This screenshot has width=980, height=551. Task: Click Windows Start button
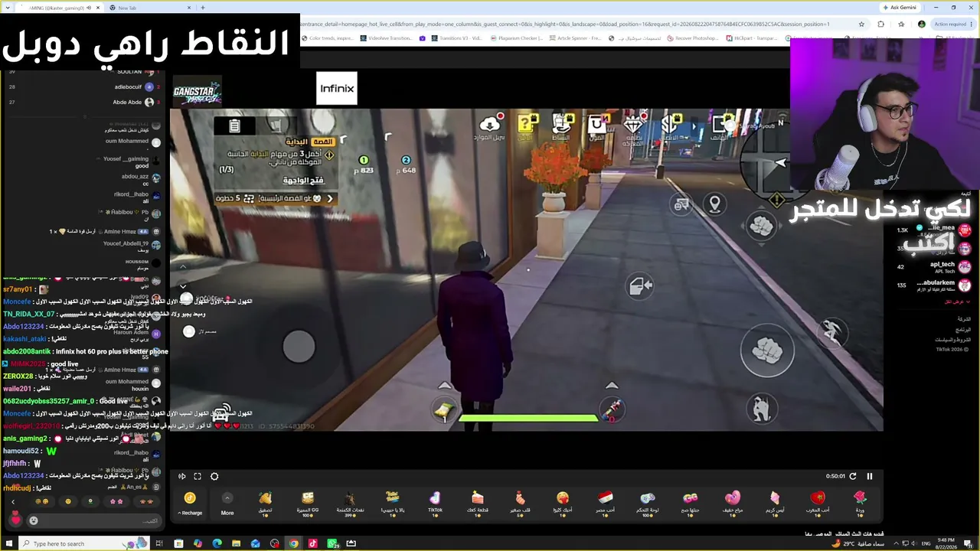point(8,543)
